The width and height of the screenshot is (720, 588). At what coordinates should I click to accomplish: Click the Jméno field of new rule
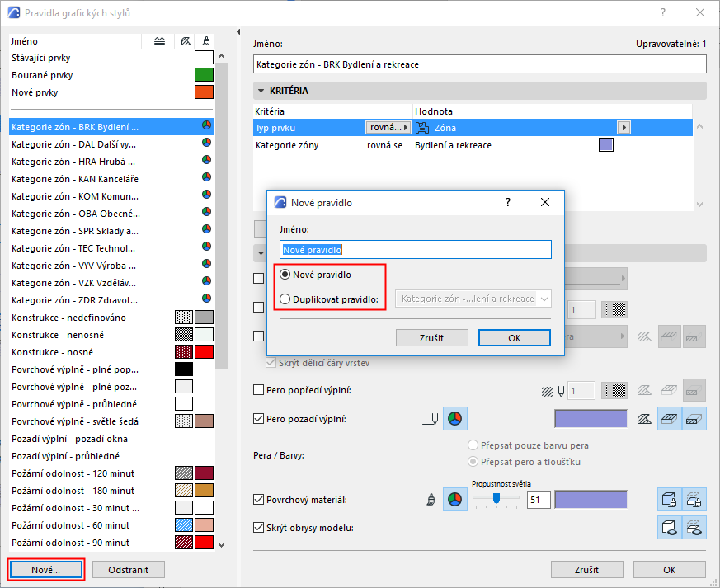coord(415,250)
